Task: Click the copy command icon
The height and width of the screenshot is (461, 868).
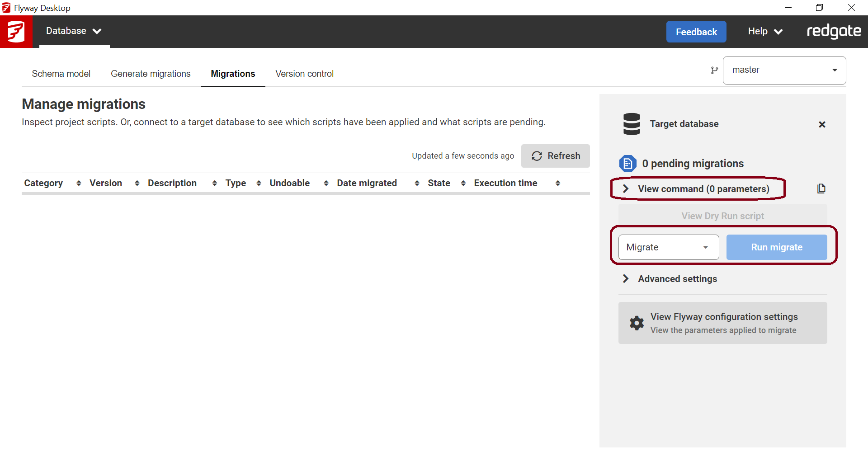Action: (821, 188)
